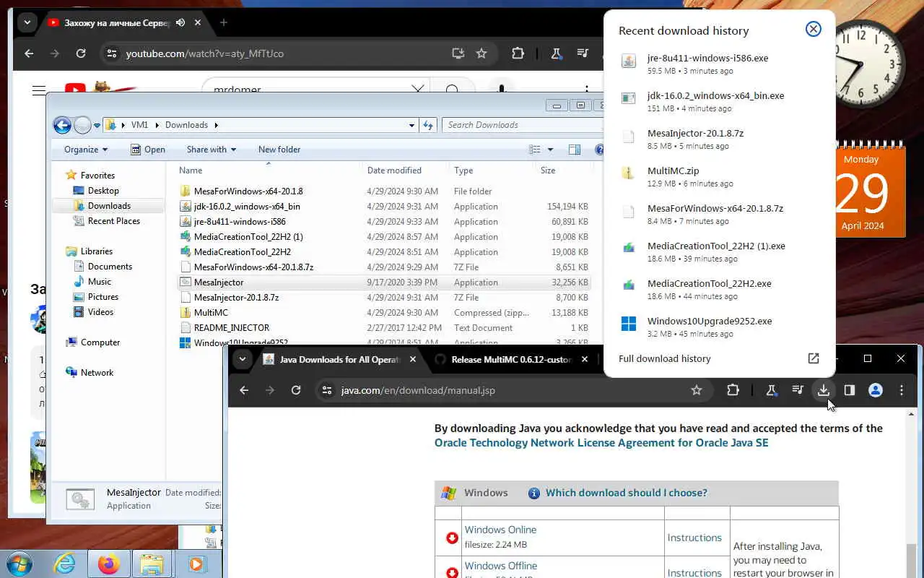
Task: Open Instructions link for Windows Online
Action: click(x=694, y=538)
